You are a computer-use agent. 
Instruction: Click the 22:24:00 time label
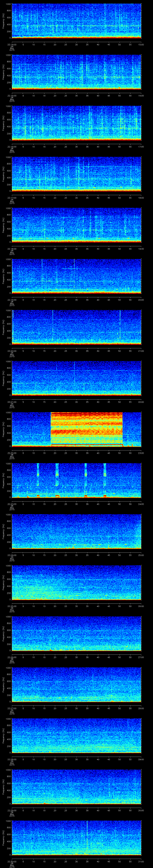(x=12, y=555)
